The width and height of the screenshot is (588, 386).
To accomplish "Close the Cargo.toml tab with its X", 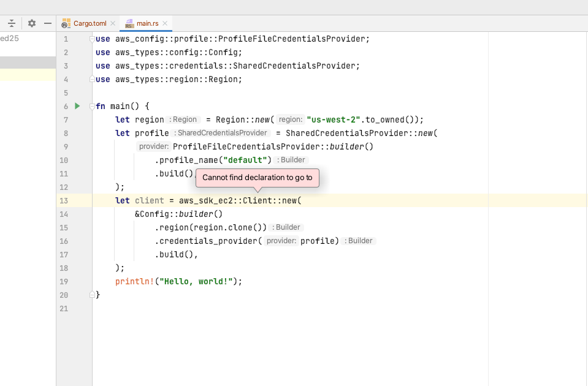I will click(113, 23).
